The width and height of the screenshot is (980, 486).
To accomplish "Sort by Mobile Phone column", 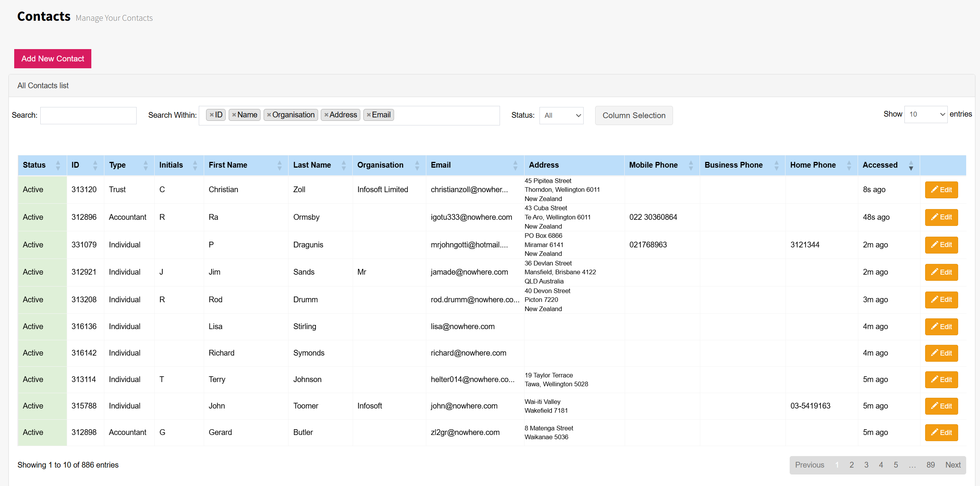I will [662, 165].
